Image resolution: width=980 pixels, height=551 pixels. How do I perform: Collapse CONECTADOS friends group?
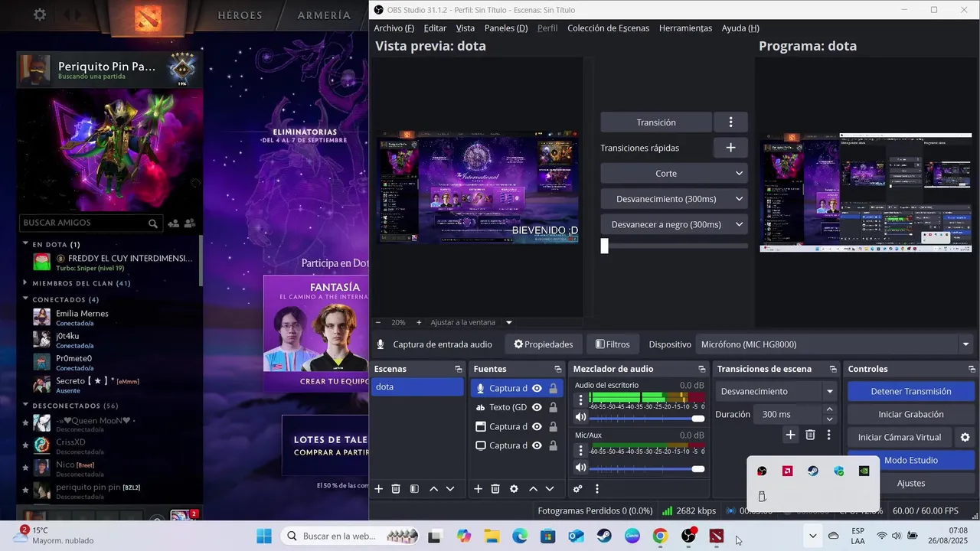tap(25, 299)
